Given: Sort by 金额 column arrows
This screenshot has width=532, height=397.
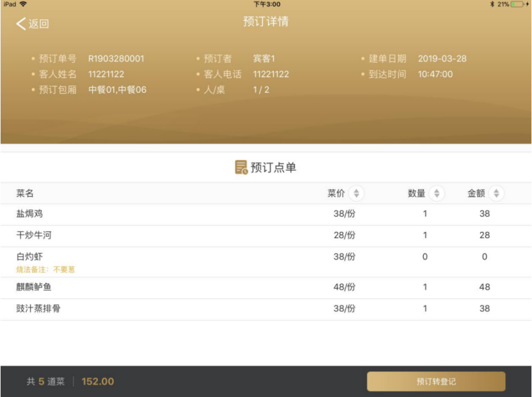Looking at the screenshot, I should (x=496, y=193).
